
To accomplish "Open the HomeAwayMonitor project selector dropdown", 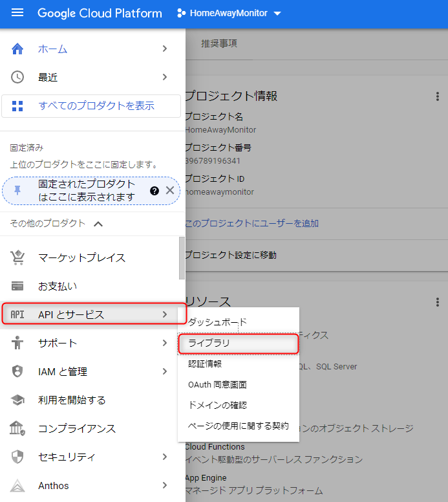I will (x=229, y=13).
